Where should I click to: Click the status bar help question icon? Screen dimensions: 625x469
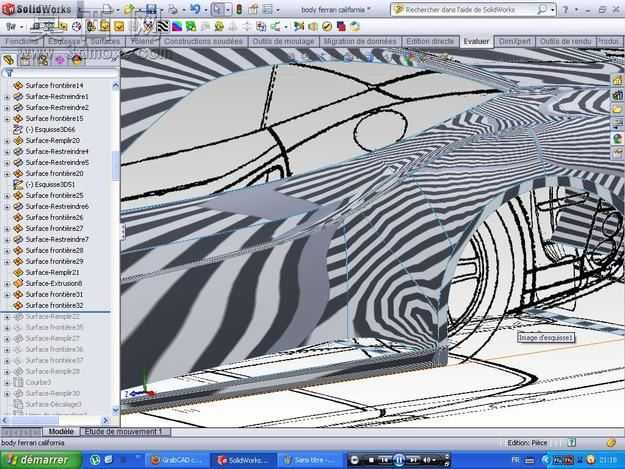pyautogui.click(x=572, y=442)
